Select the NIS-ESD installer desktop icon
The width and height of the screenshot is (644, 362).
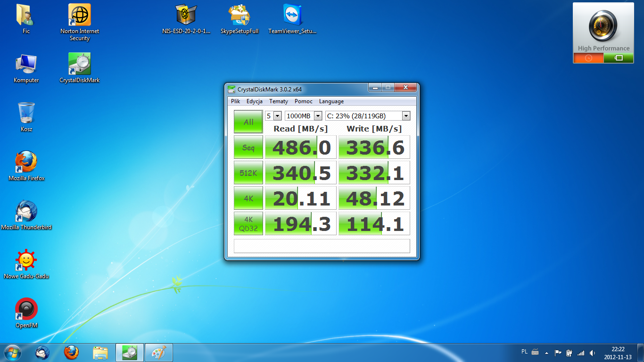tap(186, 19)
